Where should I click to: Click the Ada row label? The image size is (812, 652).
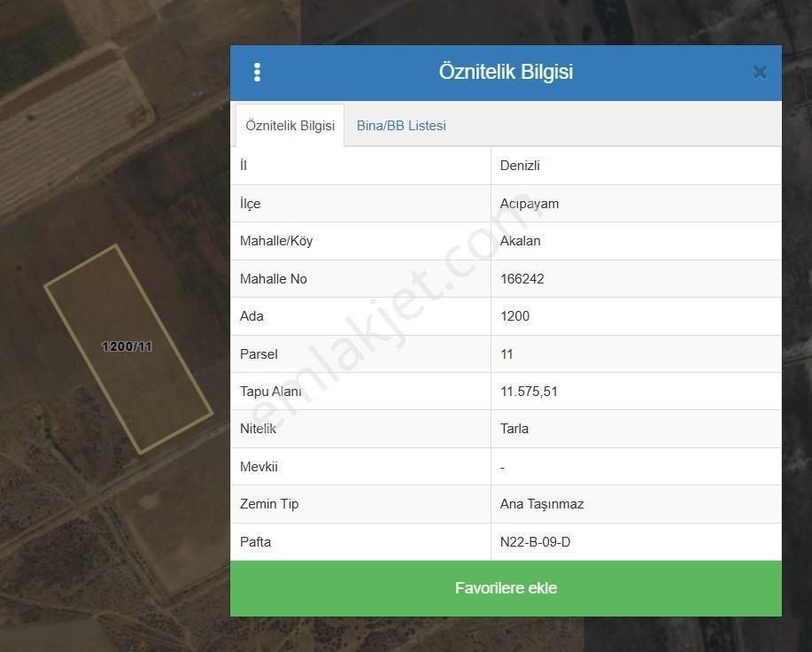point(251,316)
